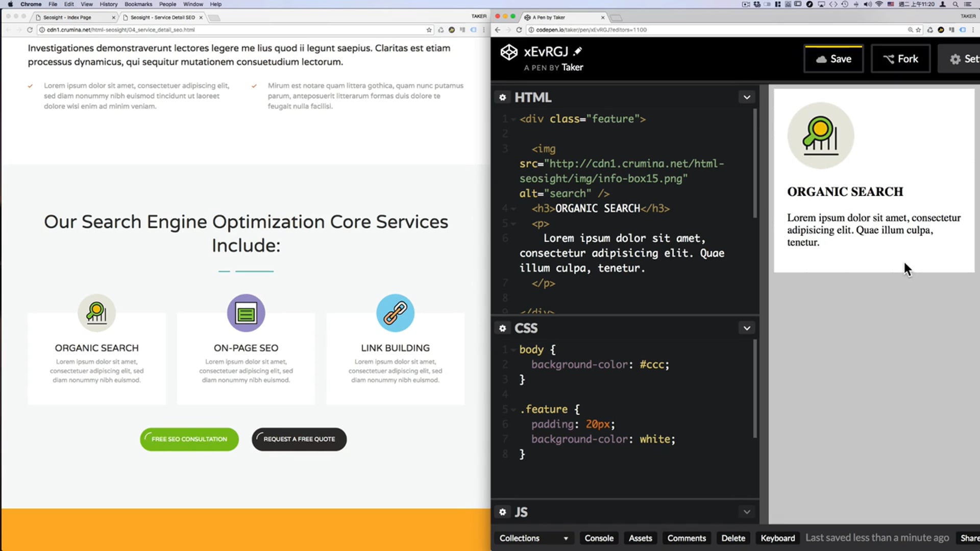
Task: Open JS editor settings gear
Action: 502,512
